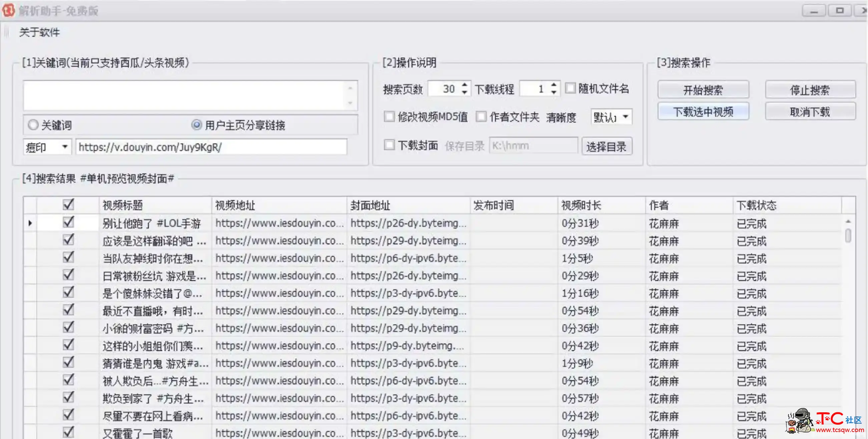Uncheck the row 猜猜谁是内鬼
This screenshot has height=439, width=868.
pyautogui.click(x=68, y=362)
